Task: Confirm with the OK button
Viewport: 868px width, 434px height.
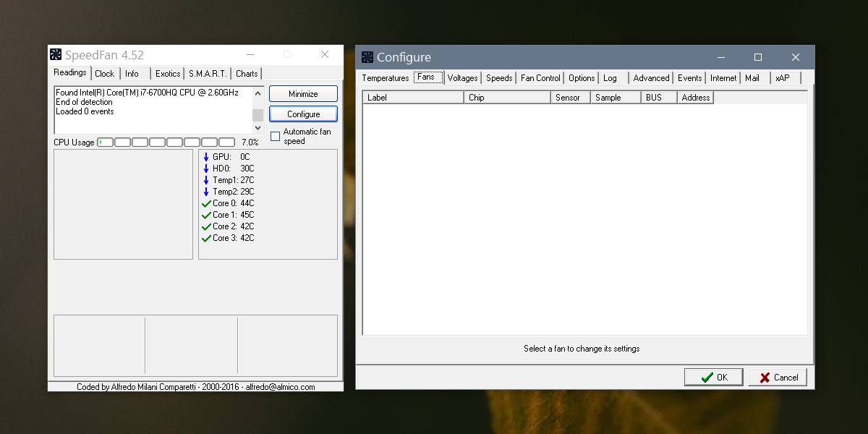Action: (714, 377)
